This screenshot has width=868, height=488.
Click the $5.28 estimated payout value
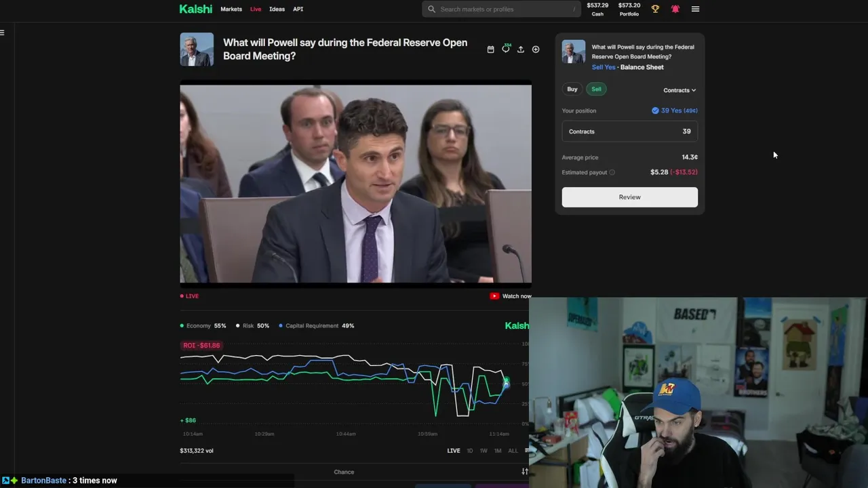pyautogui.click(x=659, y=172)
